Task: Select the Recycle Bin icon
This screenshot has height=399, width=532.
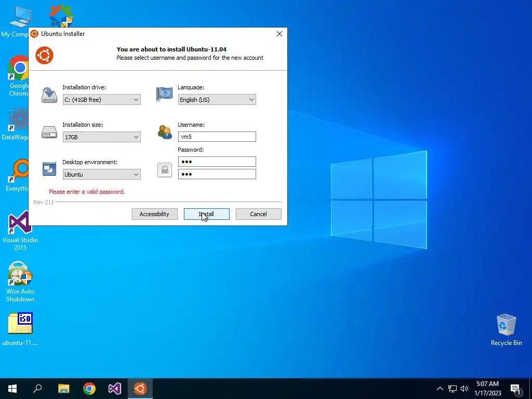Action: click(506, 330)
